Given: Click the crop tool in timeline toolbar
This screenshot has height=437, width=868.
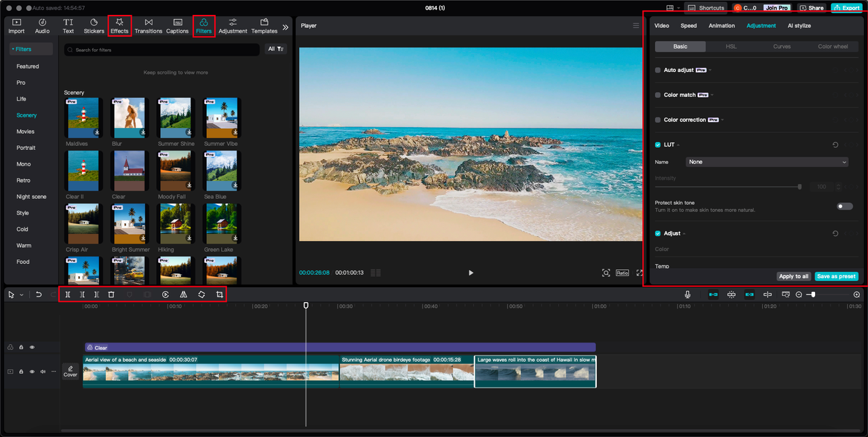Looking at the screenshot, I should click(x=220, y=294).
